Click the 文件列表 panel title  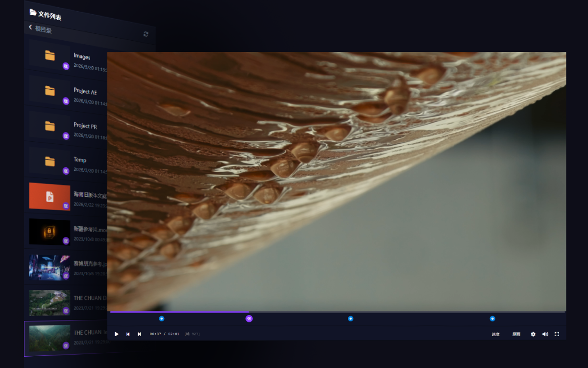[x=50, y=15]
